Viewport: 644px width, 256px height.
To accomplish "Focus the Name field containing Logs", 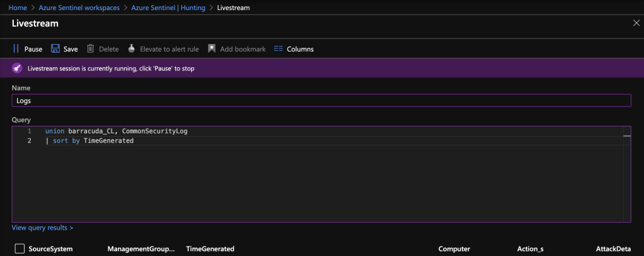I will point(321,101).
